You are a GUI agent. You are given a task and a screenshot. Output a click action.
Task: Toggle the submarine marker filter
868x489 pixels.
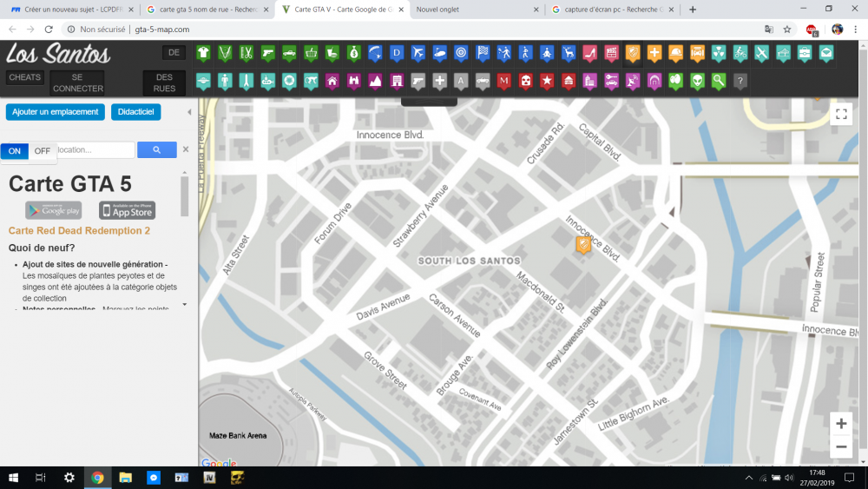click(268, 82)
